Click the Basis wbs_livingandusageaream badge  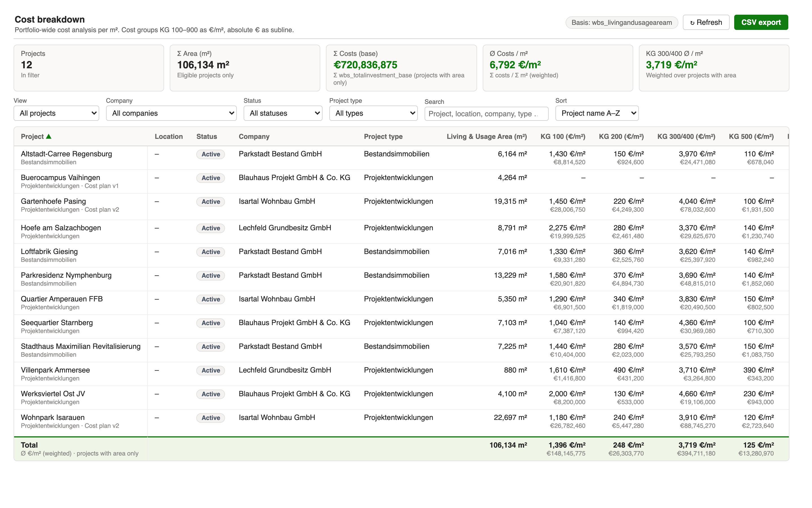(621, 23)
